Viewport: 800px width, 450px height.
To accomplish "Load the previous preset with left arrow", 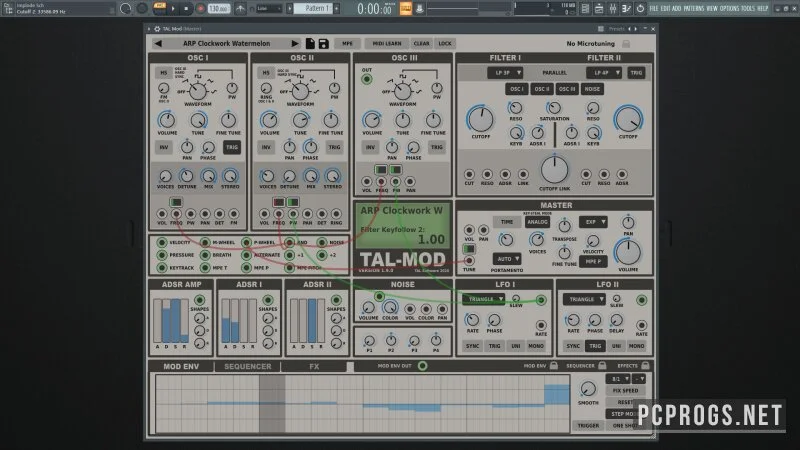I will (x=158, y=44).
